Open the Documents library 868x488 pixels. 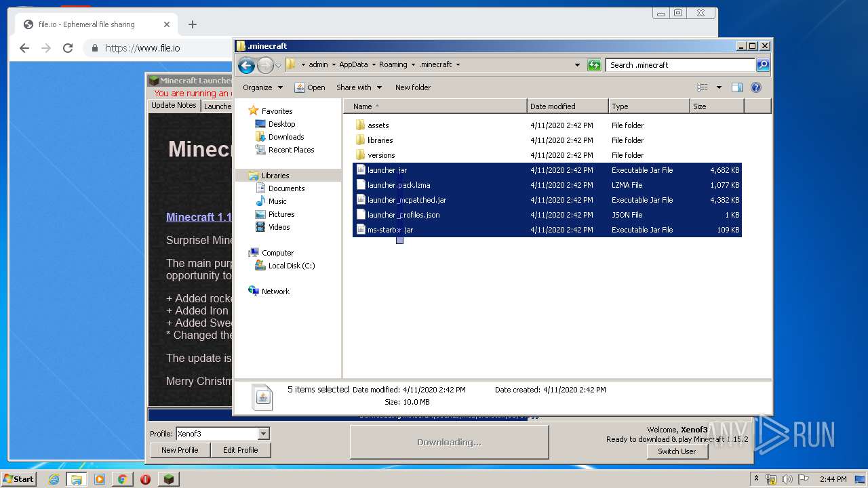[x=280, y=188]
